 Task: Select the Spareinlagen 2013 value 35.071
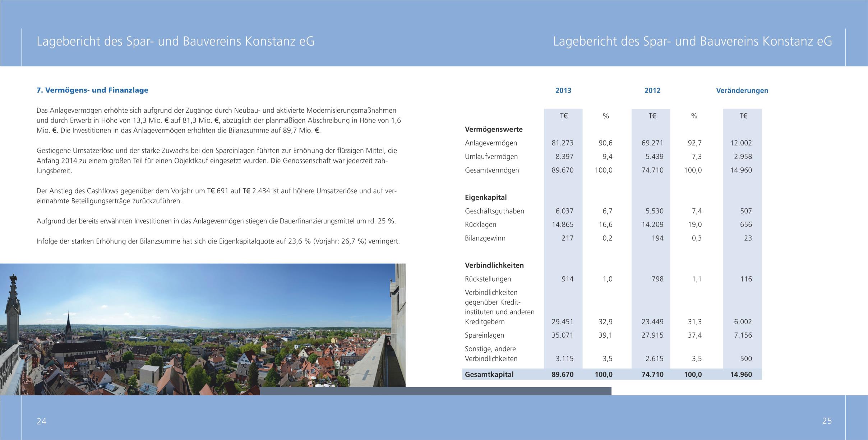pyautogui.click(x=562, y=335)
